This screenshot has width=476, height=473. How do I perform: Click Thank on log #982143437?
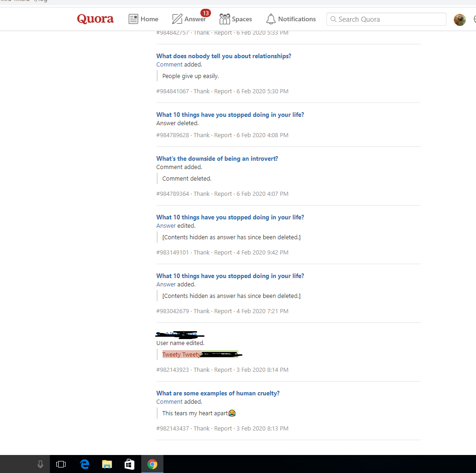(202, 428)
